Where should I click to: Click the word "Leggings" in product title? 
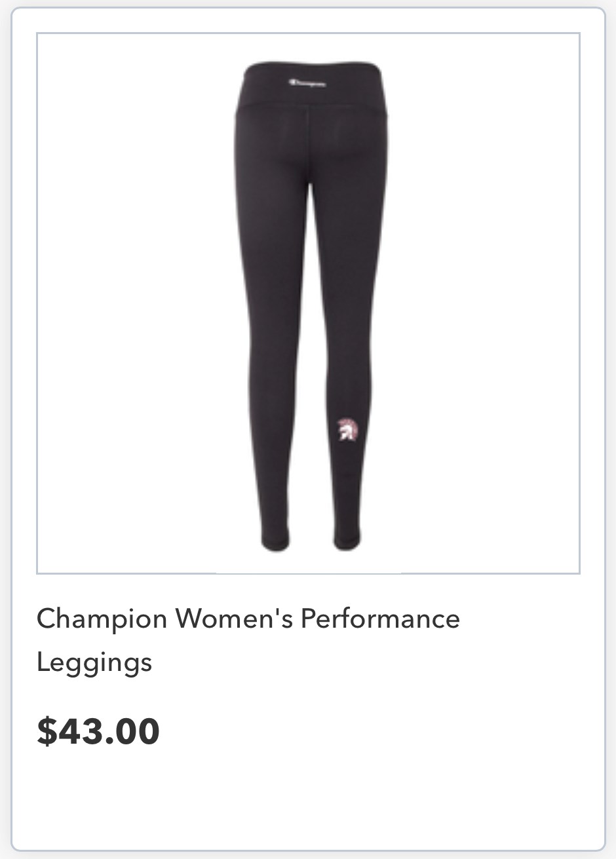[x=94, y=662]
